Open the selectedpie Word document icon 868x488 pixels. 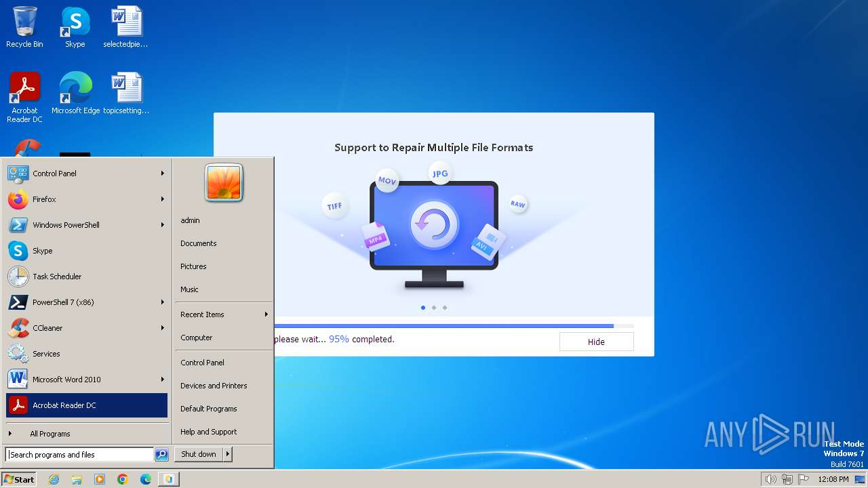coord(125,28)
